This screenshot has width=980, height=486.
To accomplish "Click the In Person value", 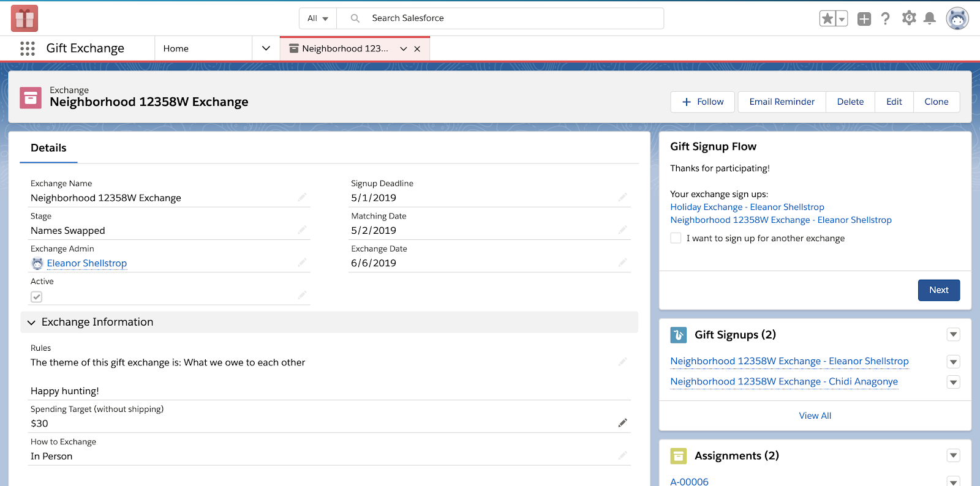I will 51,456.
